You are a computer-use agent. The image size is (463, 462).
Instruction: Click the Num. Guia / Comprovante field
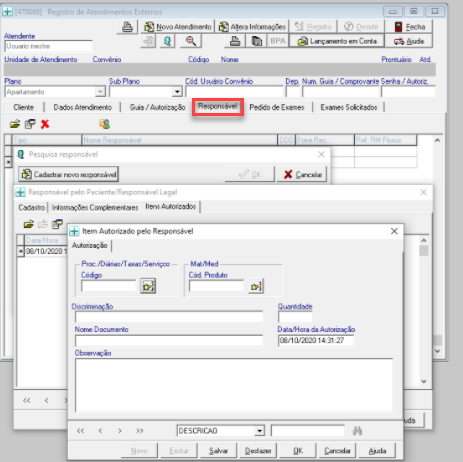[x=341, y=92]
